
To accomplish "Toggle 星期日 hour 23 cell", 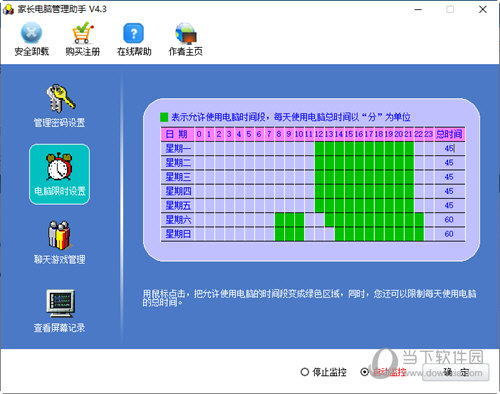I will coord(429,234).
